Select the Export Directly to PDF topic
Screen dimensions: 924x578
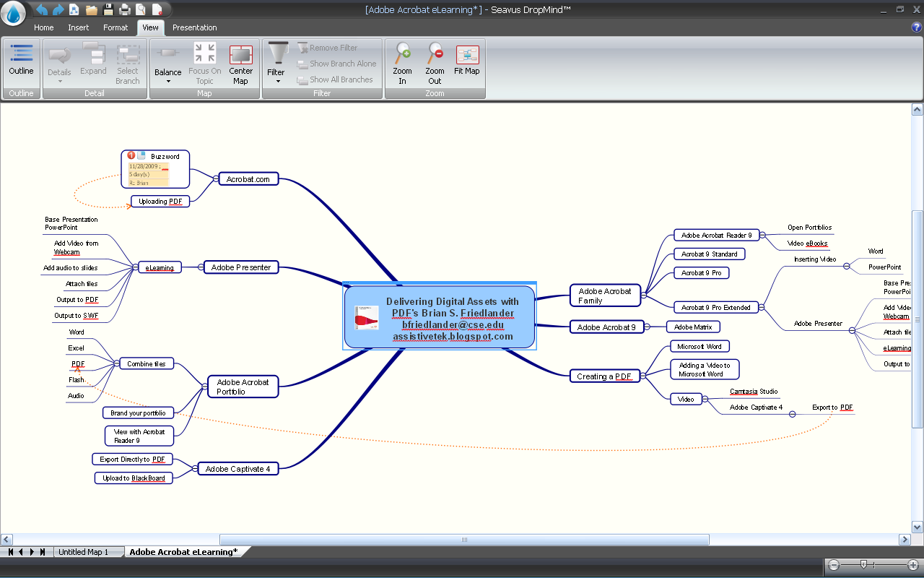(x=133, y=460)
